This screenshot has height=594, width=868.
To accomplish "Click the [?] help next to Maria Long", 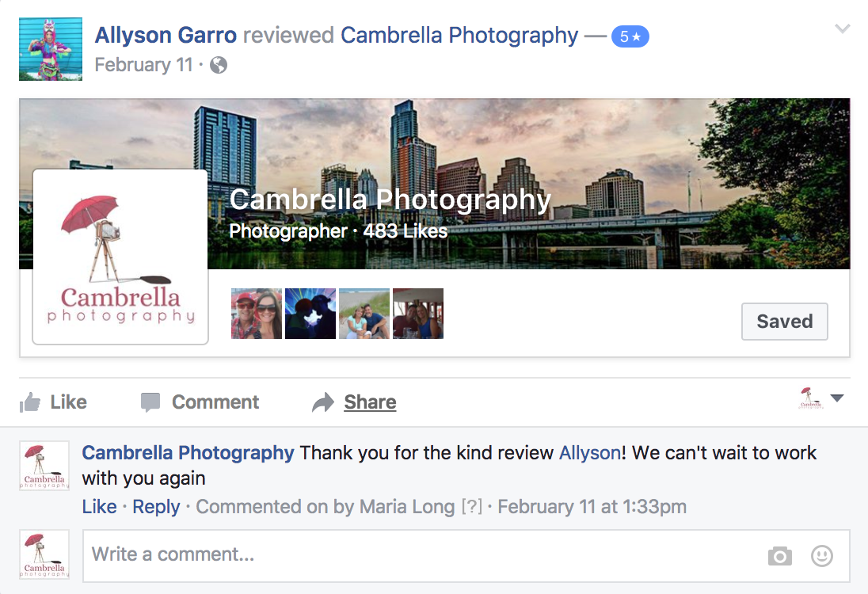I will click(472, 507).
